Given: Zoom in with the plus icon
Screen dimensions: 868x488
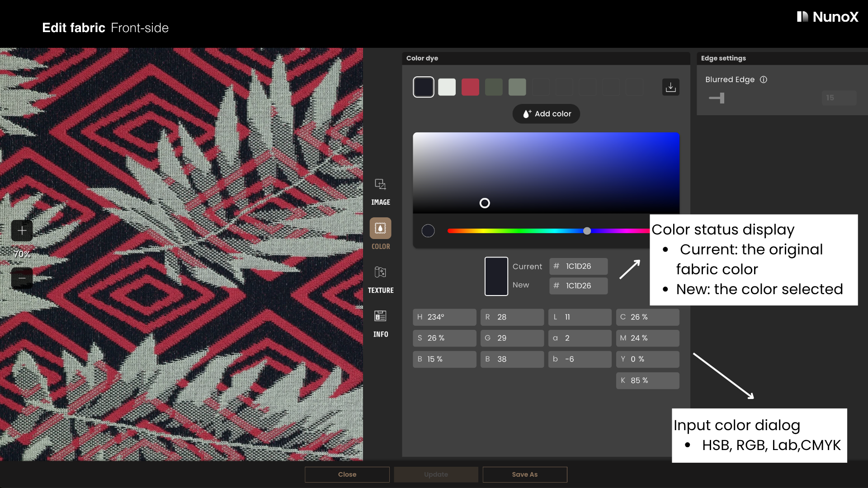Looking at the screenshot, I should 22,231.
